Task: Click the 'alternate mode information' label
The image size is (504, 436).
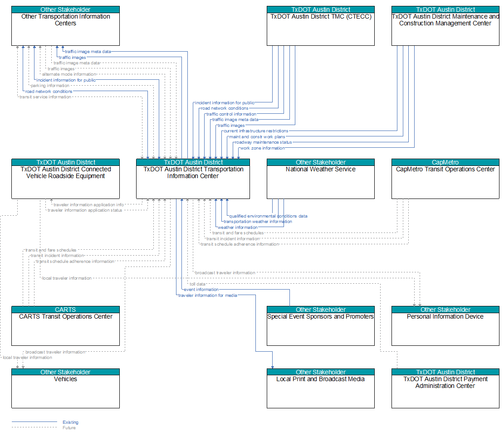Action: point(69,74)
